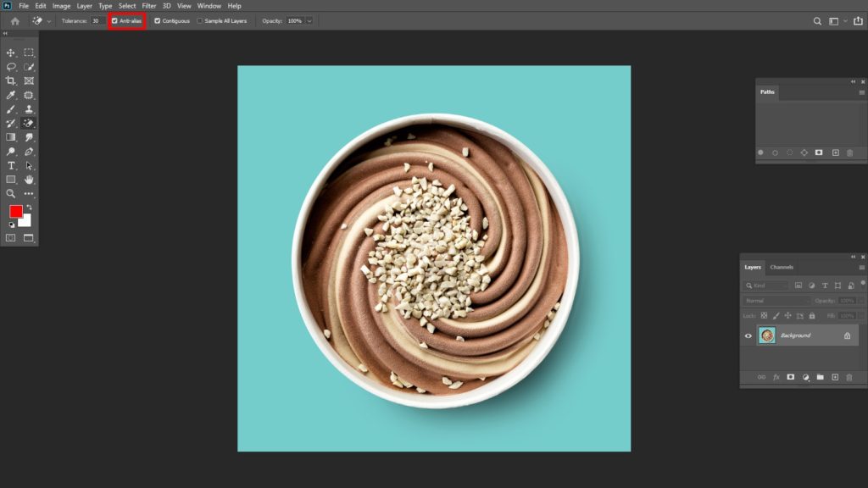The height and width of the screenshot is (488, 868).
Task: Reset to default black and white colors
Action: click(x=12, y=225)
